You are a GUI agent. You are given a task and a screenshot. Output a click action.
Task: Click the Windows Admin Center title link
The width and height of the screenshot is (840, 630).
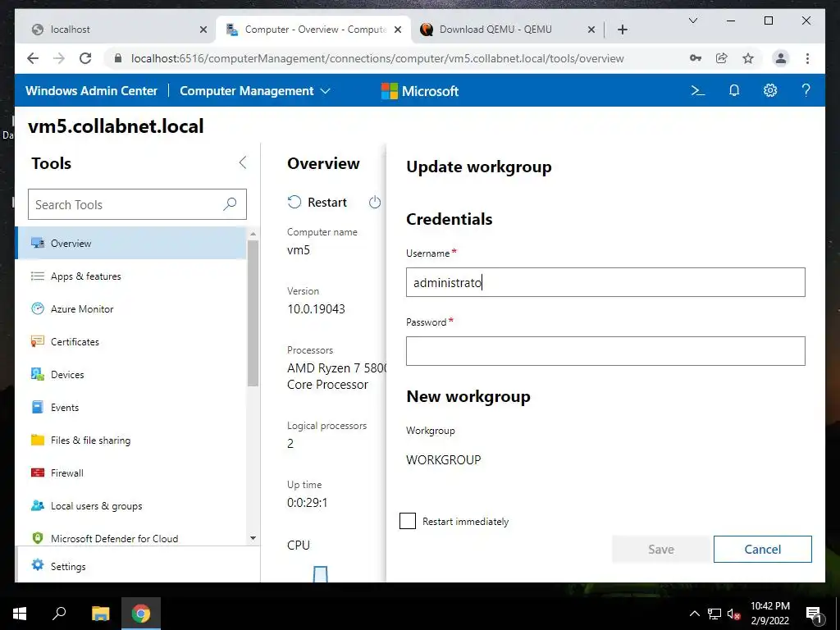(92, 91)
